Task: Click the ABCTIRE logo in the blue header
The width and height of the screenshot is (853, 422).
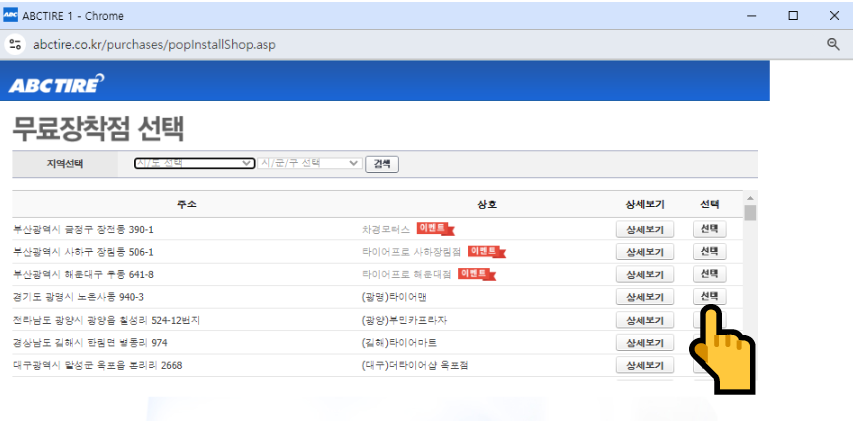Action: click(x=57, y=84)
